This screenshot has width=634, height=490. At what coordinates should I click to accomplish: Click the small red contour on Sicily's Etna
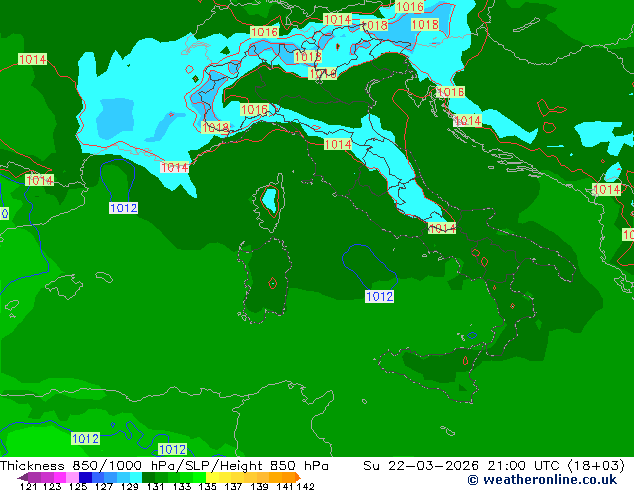[x=465, y=360]
